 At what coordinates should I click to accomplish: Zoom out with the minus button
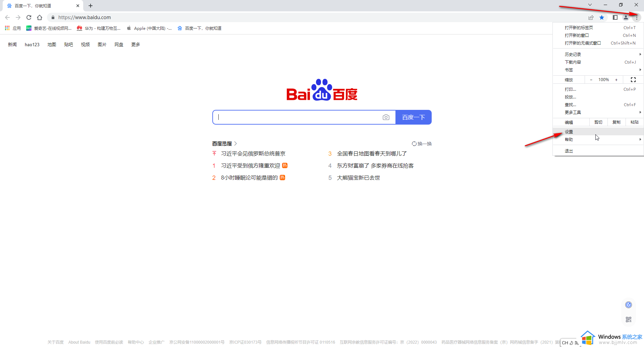591,80
